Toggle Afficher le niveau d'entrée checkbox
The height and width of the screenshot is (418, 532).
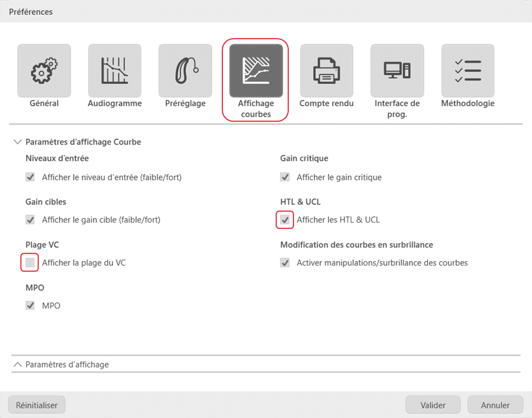[x=30, y=177]
